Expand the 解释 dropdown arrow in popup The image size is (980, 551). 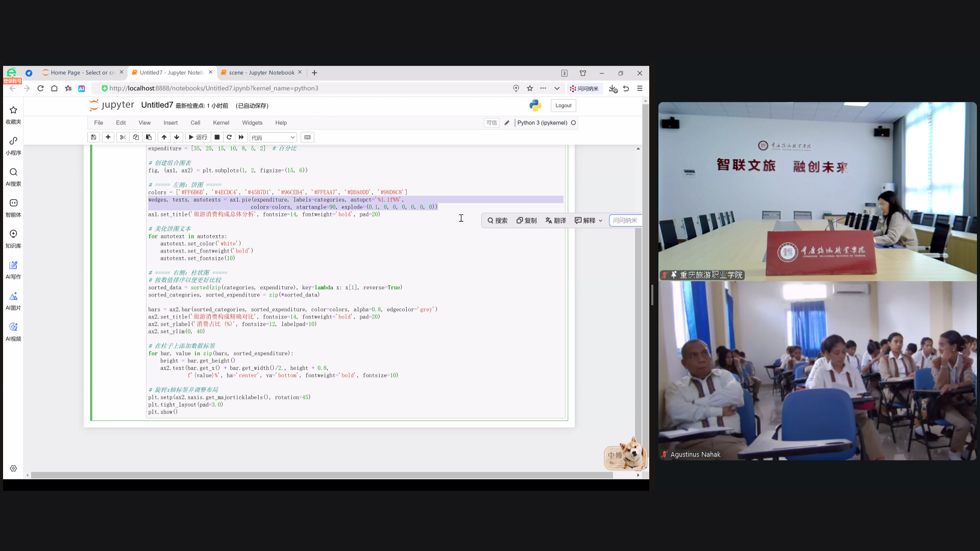point(601,221)
